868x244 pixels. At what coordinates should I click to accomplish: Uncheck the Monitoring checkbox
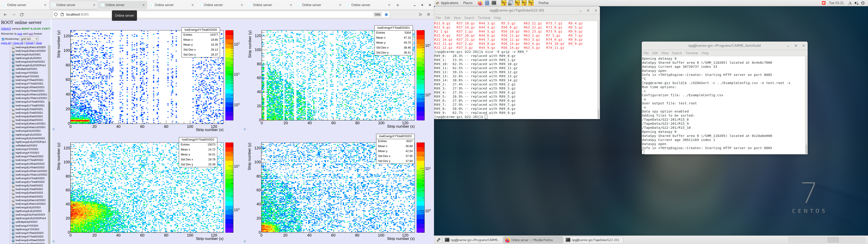pos(3,39)
